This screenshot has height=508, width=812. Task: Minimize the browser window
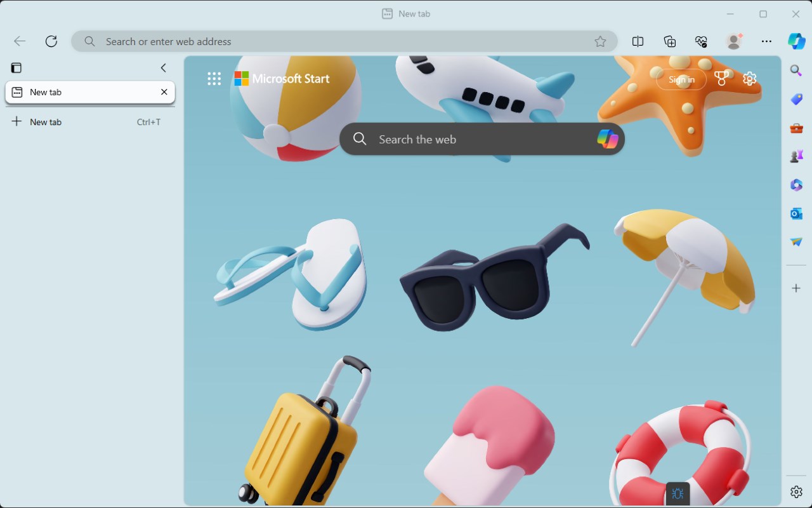coord(730,14)
